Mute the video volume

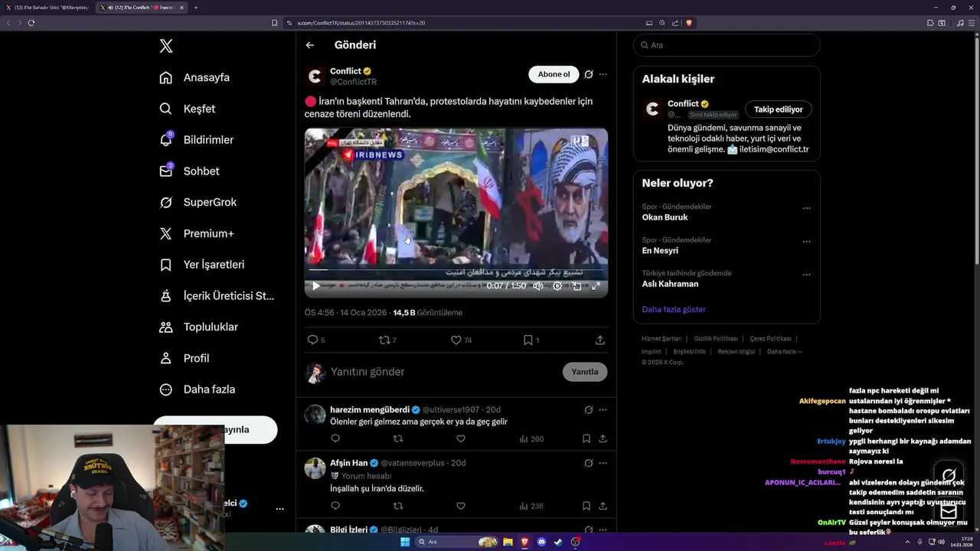[x=538, y=286]
